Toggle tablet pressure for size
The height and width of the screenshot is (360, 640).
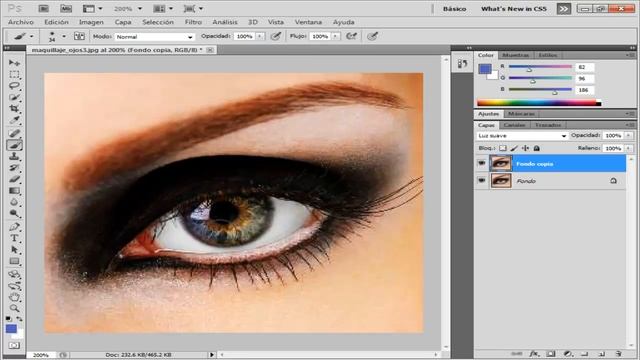point(372,36)
